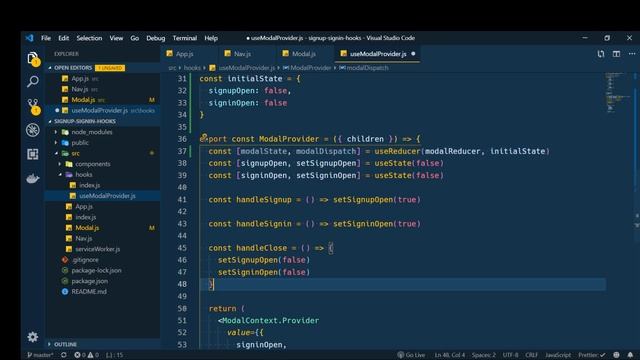Switch to the Nav.js editor tab
This screenshot has height=360, width=640.
pyautogui.click(x=248, y=54)
